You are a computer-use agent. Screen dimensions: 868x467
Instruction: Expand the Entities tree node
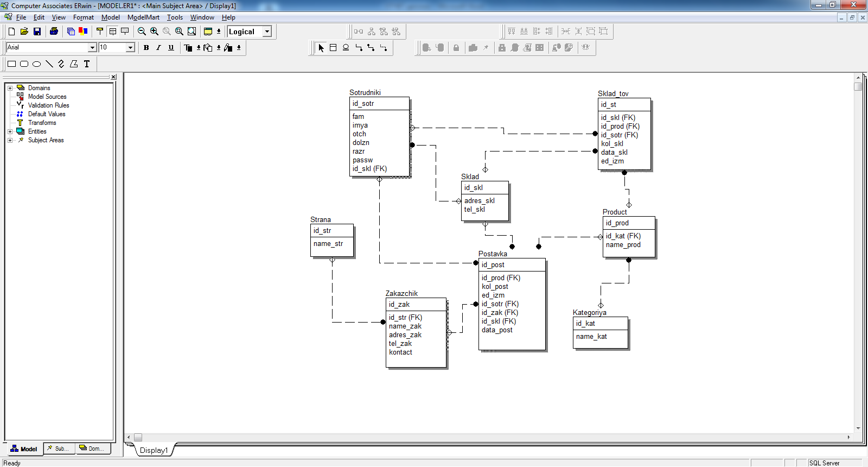[x=10, y=131]
